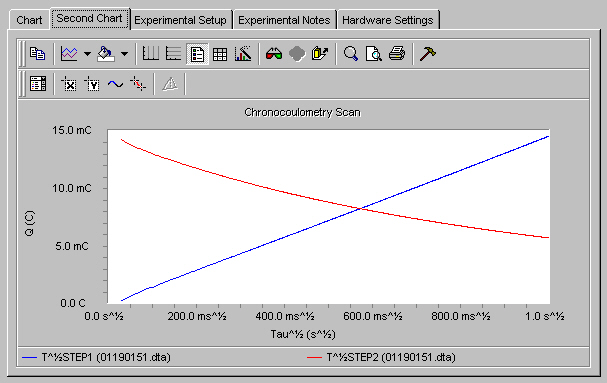Click the Copy to clipboard icon
607x383 pixels.
[38, 53]
